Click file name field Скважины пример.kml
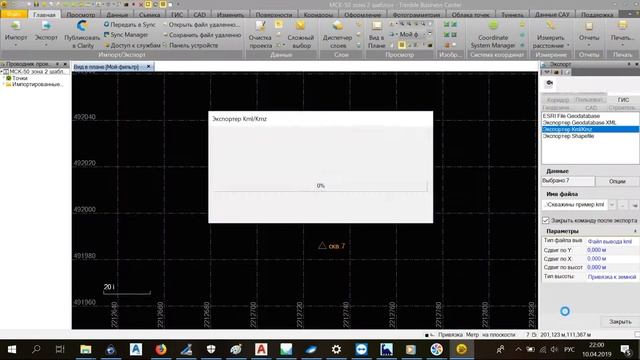This screenshot has width=640, height=360. click(575, 204)
